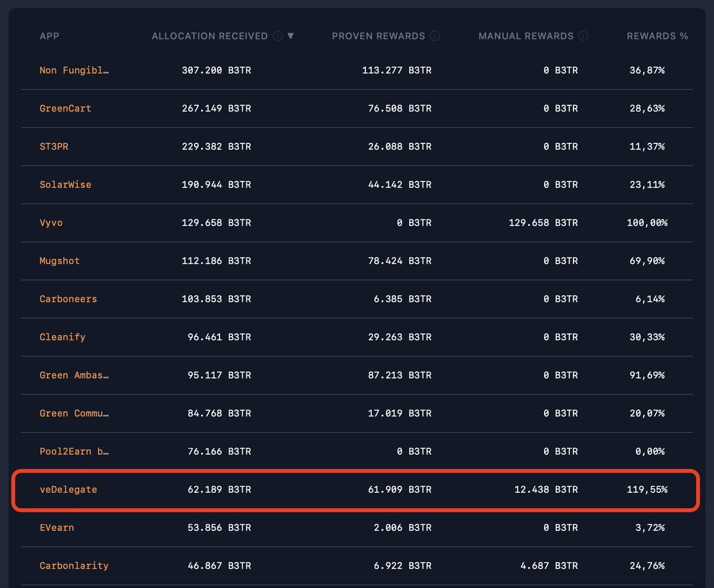This screenshot has height=588, width=714.
Task: Open the Non Fungibl… app link
Action: point(74,70)
